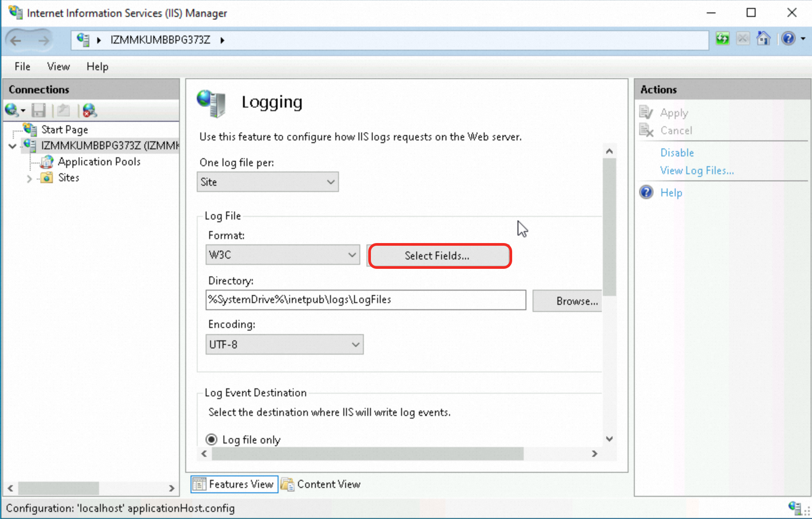The width and height of the screenshot is (812, 519).
Task: Click the Apply icon in the Actions pane
Action: click(646, 112)
